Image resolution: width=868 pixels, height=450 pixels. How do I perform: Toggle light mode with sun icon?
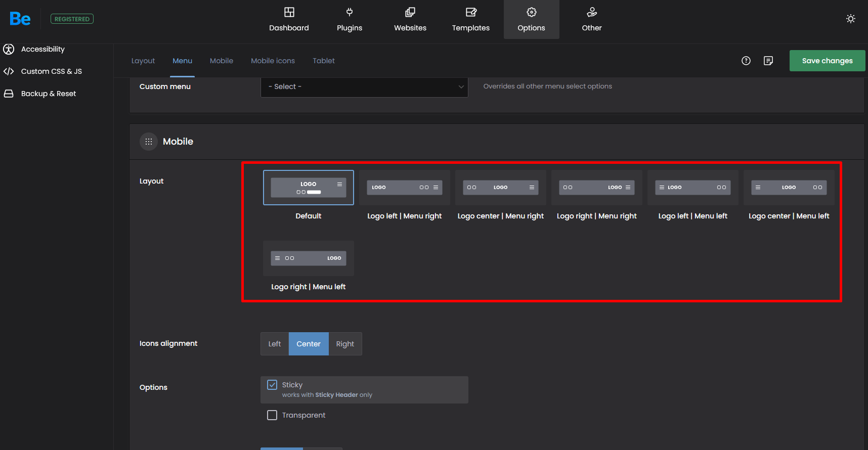[851, 19]
